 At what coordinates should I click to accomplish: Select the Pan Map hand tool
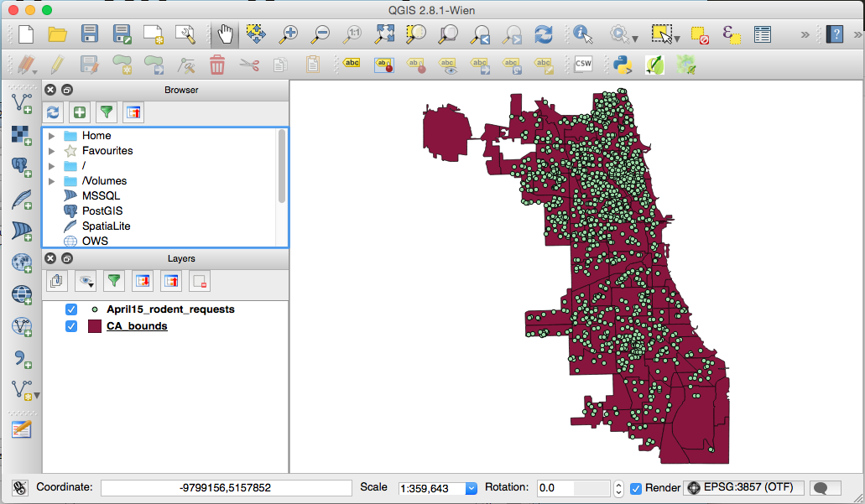225,34
